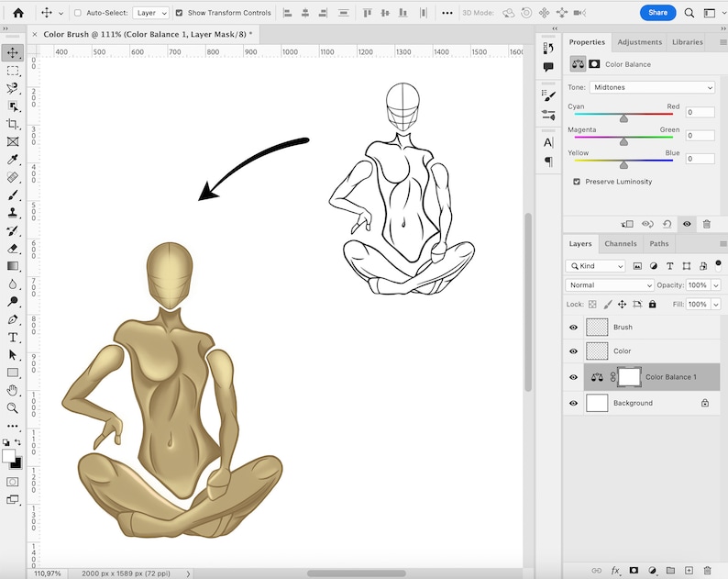Uncheck Show Transform Controls
This screenshot has height=579, width=728.
tap(179, 13)
